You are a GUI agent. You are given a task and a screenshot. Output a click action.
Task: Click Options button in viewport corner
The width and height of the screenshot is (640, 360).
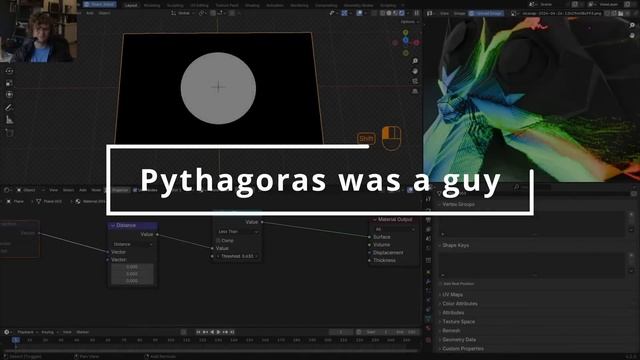pos(409,22)
